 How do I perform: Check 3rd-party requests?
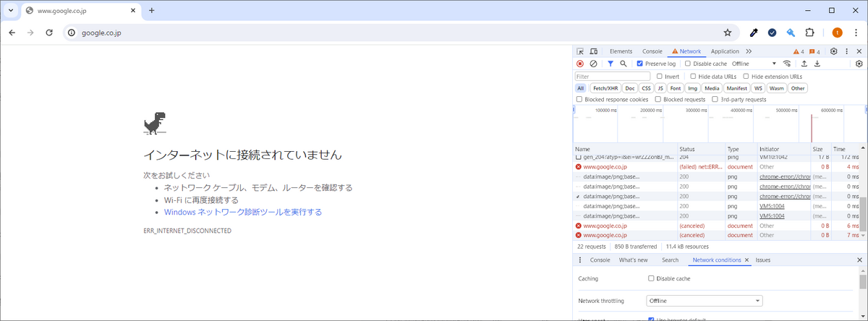click(x=715, y=99)
